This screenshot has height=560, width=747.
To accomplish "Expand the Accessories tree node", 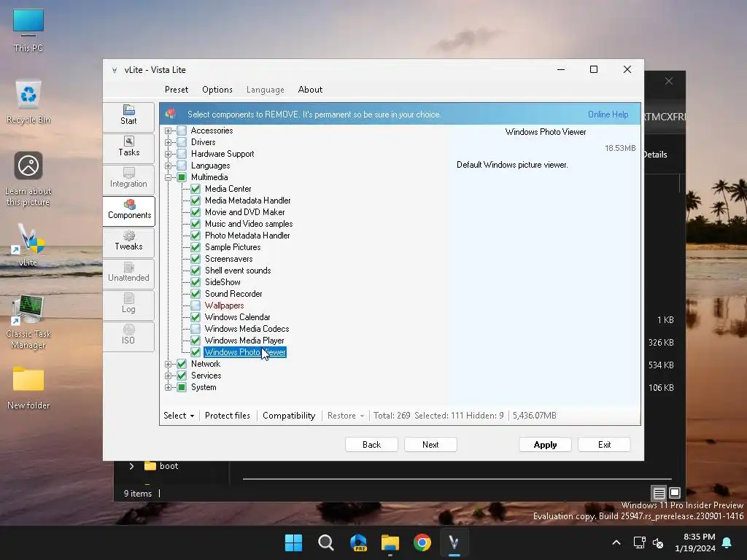I will coord(169,131).
